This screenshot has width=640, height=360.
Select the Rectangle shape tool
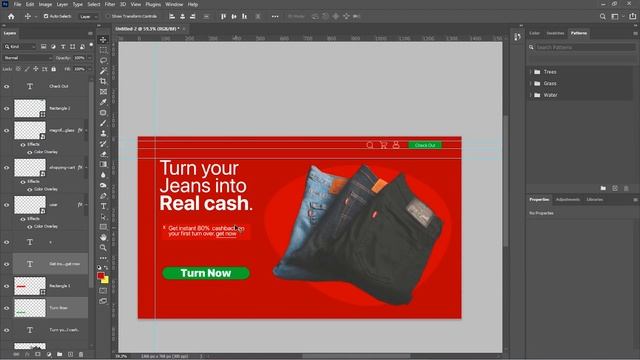click(103, 227)
